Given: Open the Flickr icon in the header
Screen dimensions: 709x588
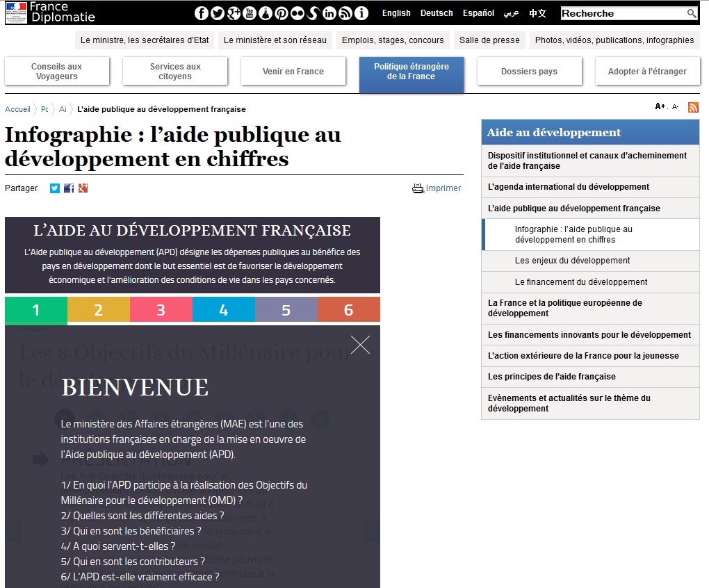Looking at the screenshot, I should (x=298, y=13).
